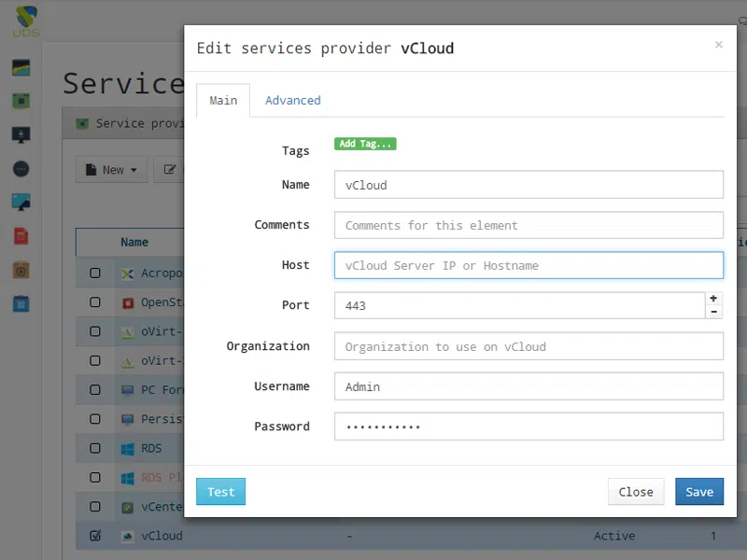
Task: Sort by the Name column header
Action: point(134,243)
